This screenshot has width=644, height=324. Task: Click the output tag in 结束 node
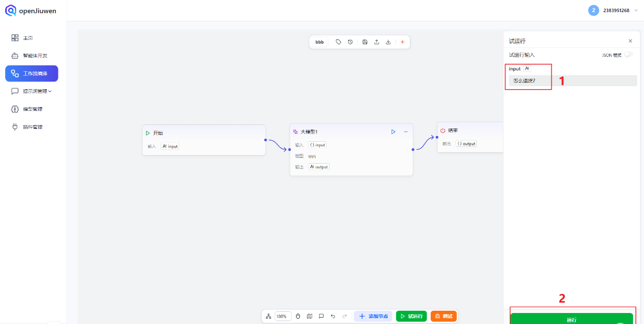click(466, 143)
